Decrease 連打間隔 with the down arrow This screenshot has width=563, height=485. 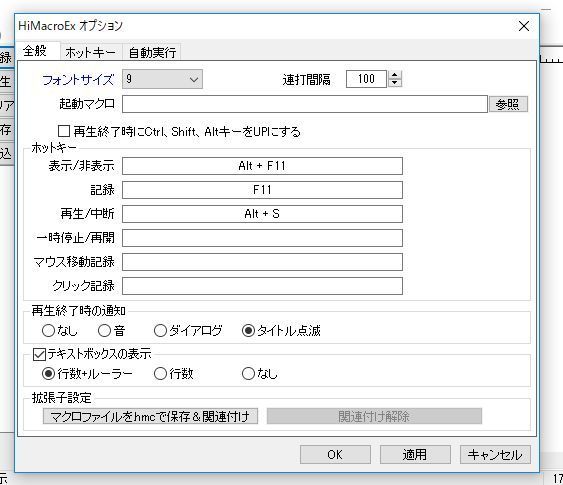pos(395,83)
